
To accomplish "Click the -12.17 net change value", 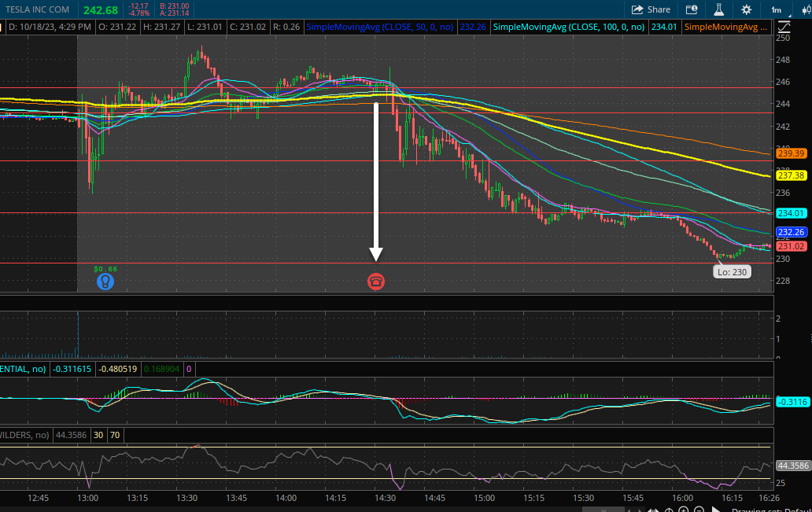I will pos(138,6).
